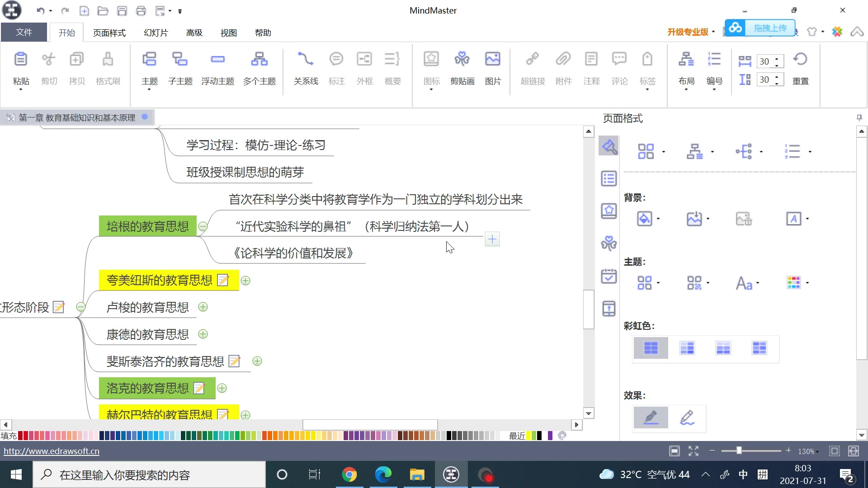Expand the 康德的教育思想 branch

(203, 334)
